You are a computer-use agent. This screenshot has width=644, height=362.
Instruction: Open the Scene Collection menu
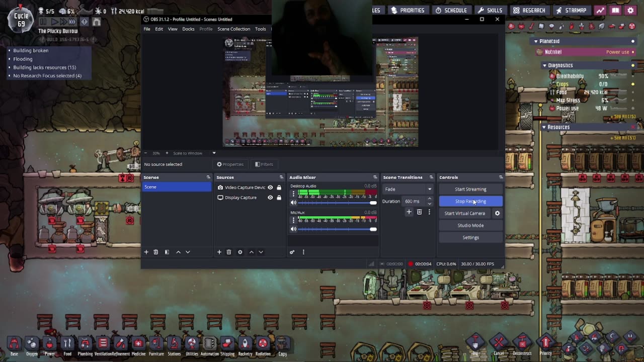pos(233,29)
